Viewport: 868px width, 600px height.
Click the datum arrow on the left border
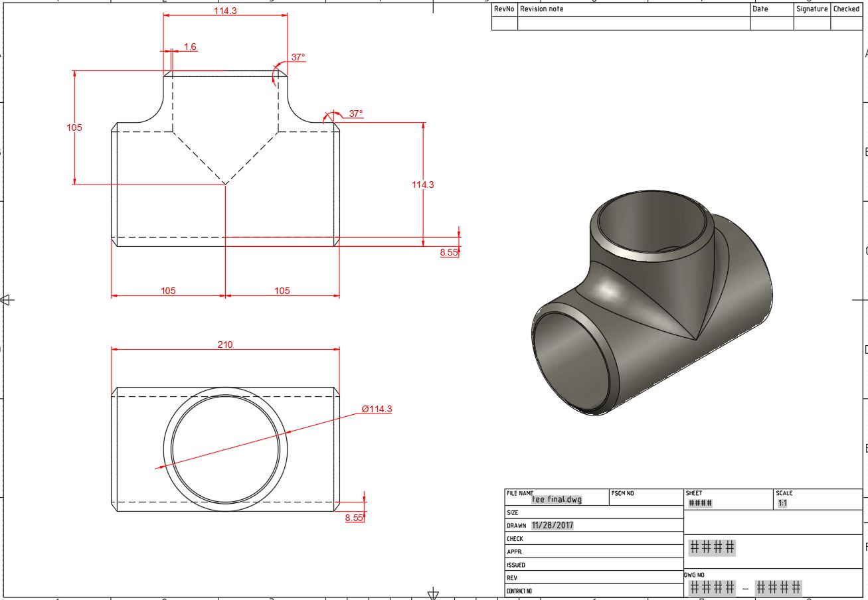tap(5, 298)
